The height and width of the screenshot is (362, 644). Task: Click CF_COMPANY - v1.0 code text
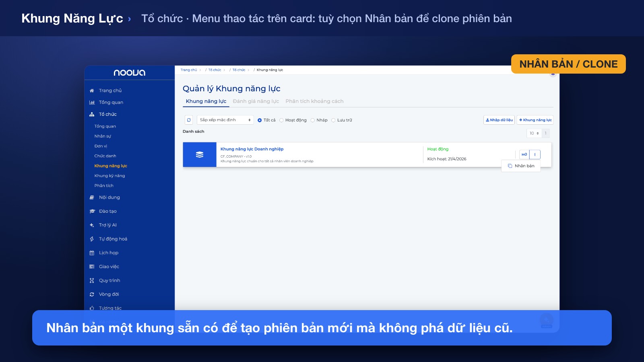click(236, 156)
